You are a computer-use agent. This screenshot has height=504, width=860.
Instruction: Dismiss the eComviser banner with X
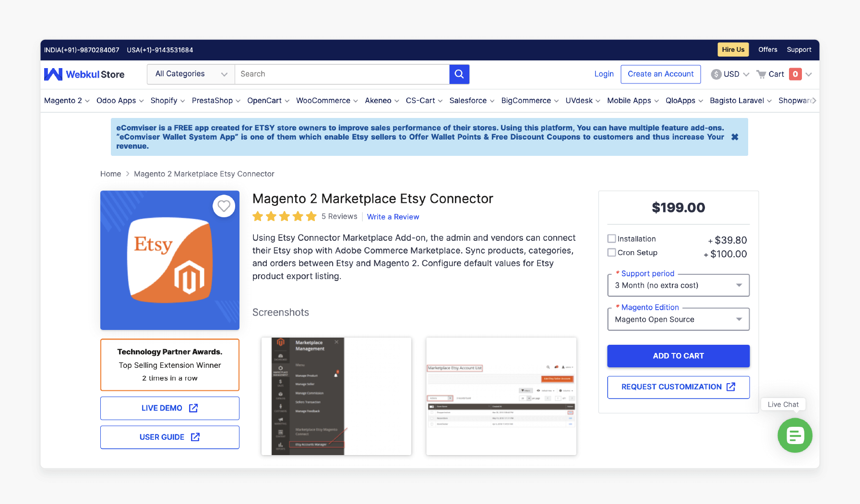click(x=735, y=137)
